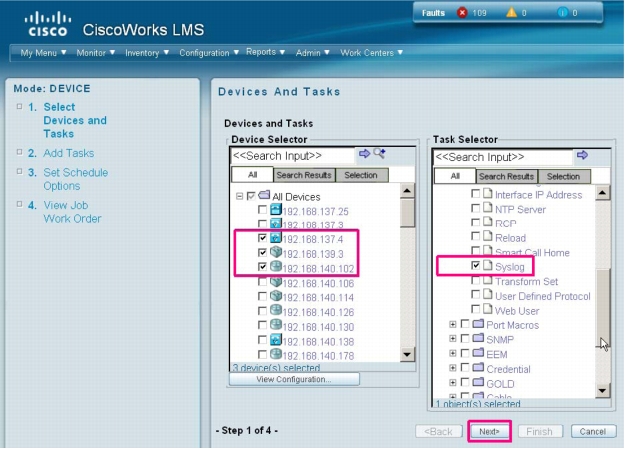Click device icon for 192.168.140.114
Viewport: 625px width, 450px height.
pos(276,296)
